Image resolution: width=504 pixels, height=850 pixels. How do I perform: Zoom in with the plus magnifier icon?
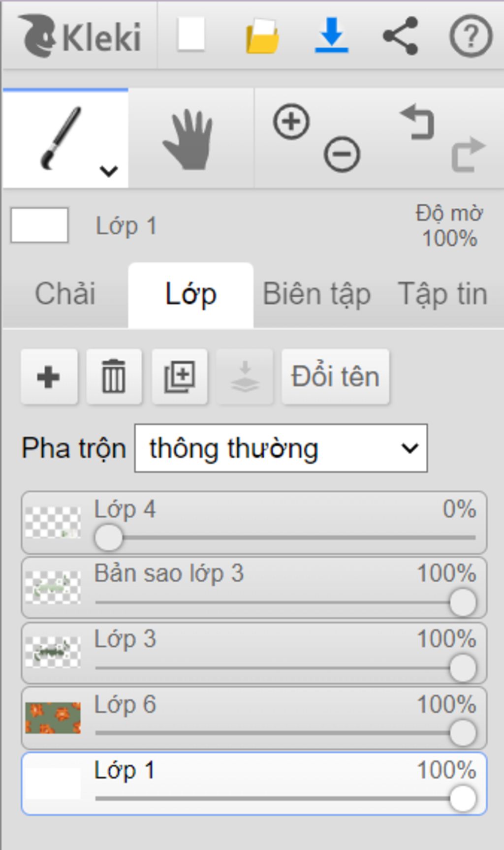point(291,122)
